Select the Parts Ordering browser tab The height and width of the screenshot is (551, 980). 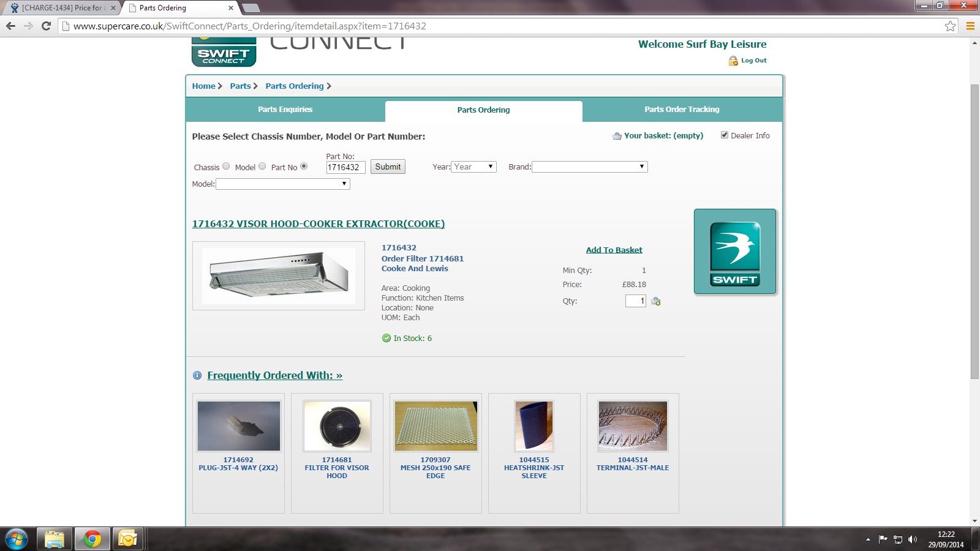181,8
